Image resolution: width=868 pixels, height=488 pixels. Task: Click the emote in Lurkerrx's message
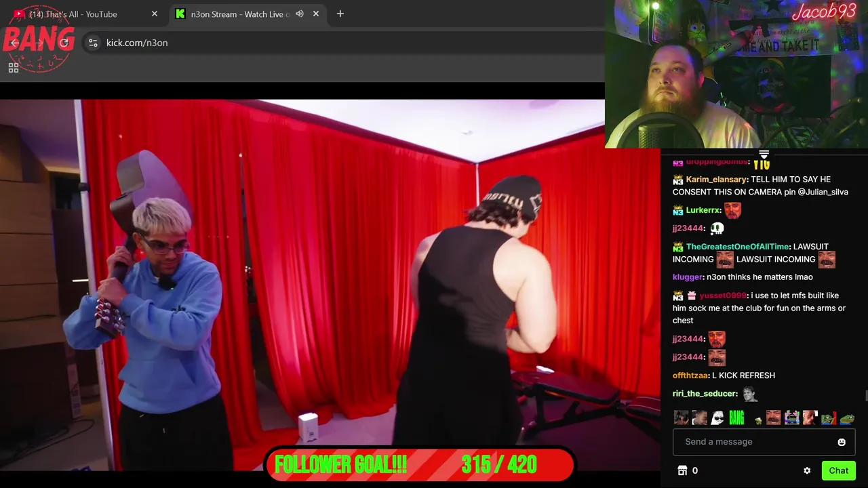click(x=732, y=210)
